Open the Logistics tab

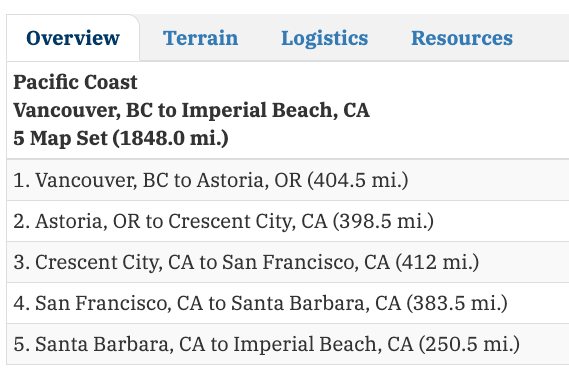pos(324,38)
